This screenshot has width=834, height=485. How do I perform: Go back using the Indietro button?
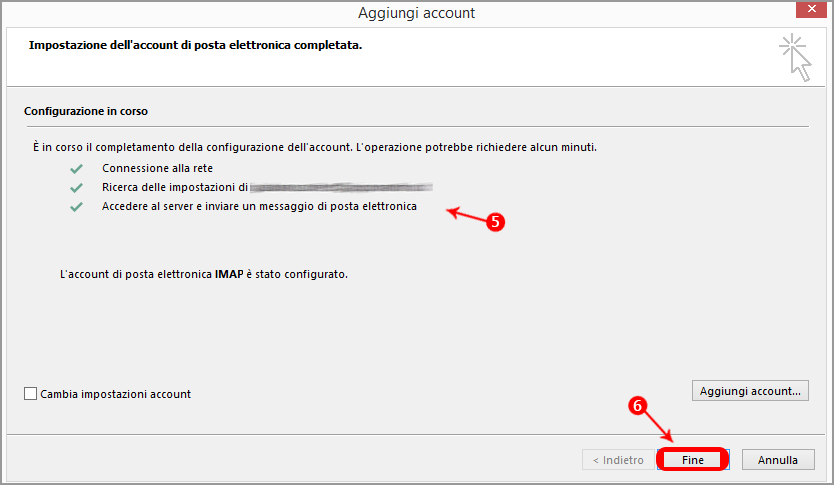[x=617, y=460]
